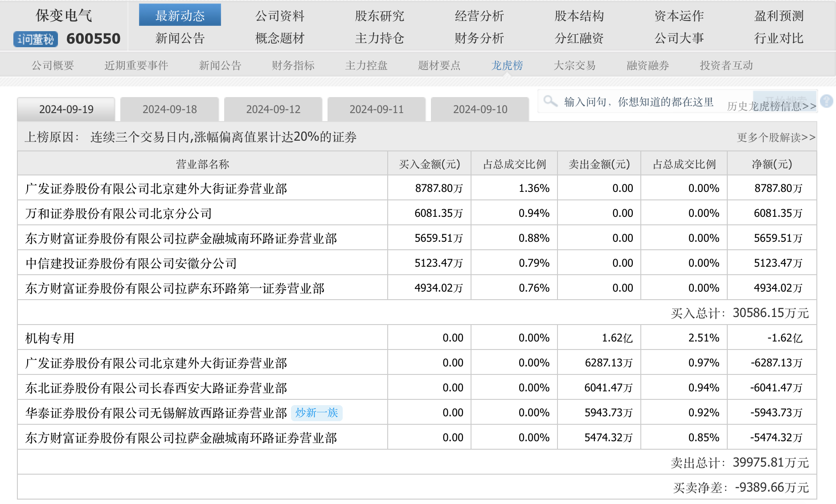836x504 pixels.
Task: Open 更多个股解读 link
Action: tap(776, 138)
